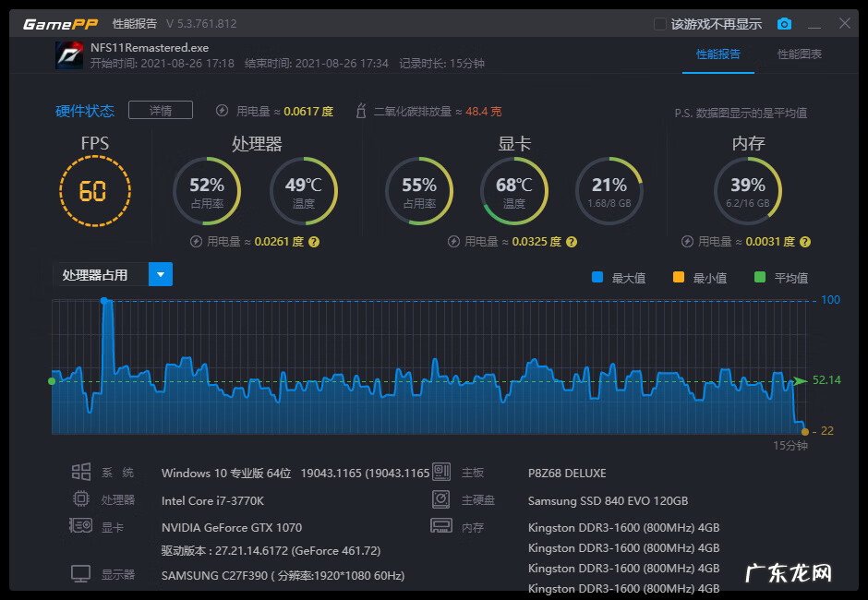Click the total power consumption lightning icon
868x600 pixels.
pos(222,111)
